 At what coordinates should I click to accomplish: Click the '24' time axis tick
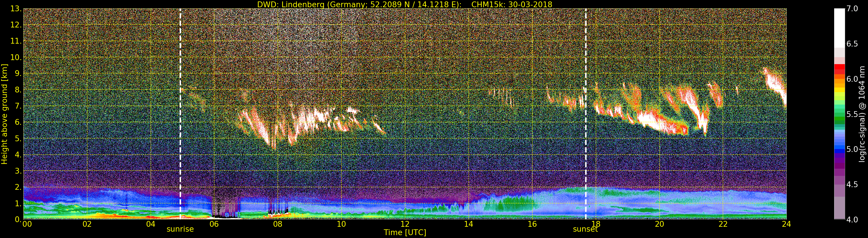pos(786,224)
